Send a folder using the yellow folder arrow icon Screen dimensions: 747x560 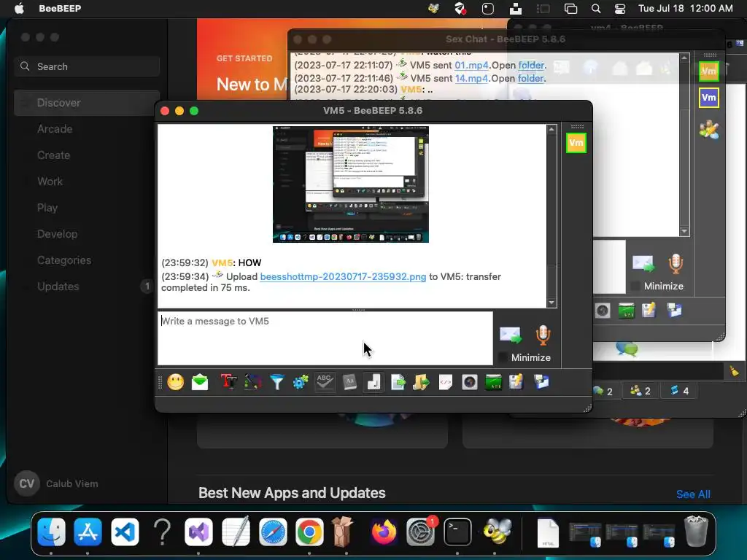click(x=421, y=382)
